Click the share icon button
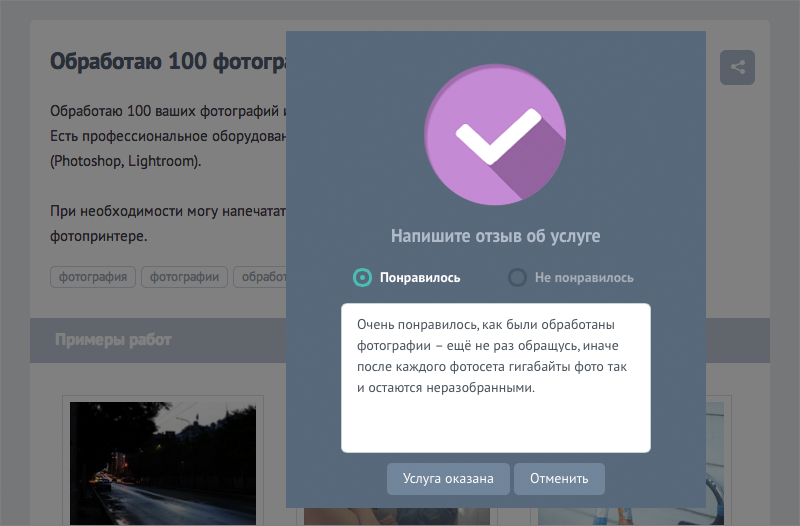The image size is (800, 526). 737,67
